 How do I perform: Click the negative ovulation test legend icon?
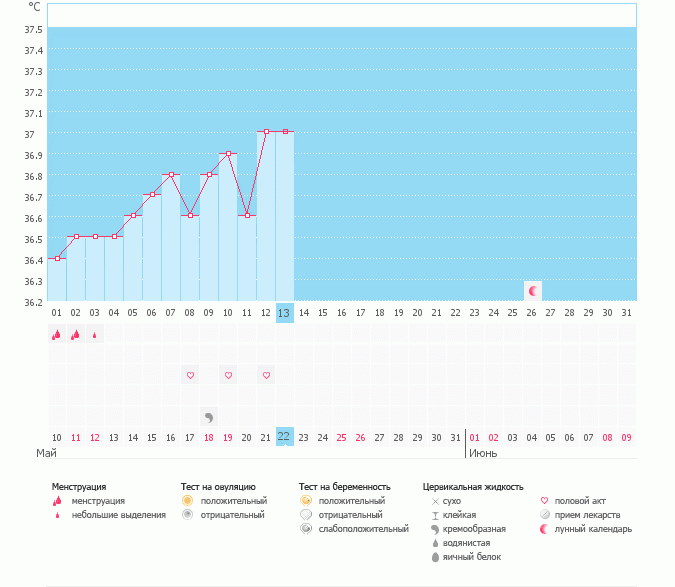coord(187,515)
